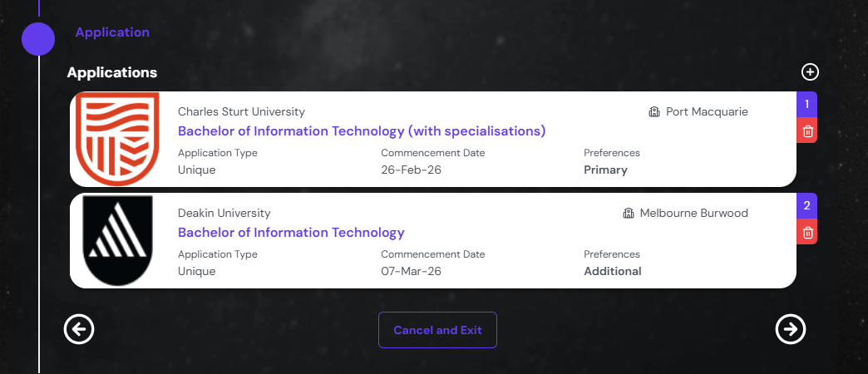
Task: Delete the Charles Sturt University application
Action: (x=807, y=130)
